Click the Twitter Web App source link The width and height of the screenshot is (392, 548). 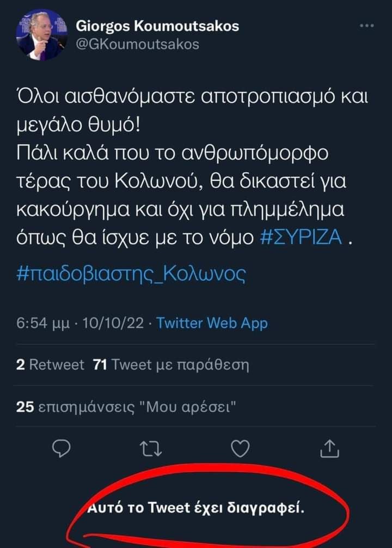coord(212,323)
